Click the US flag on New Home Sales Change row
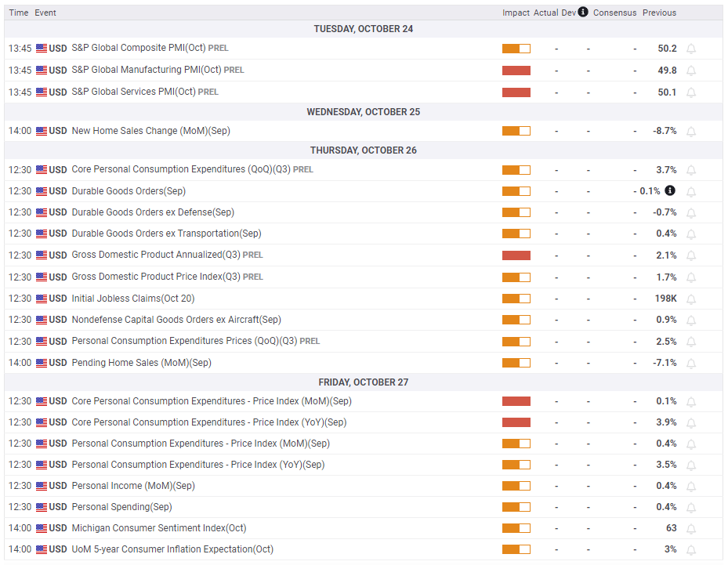Image resolution: width=728 pixels, height=565 pixels. (42, 131)
